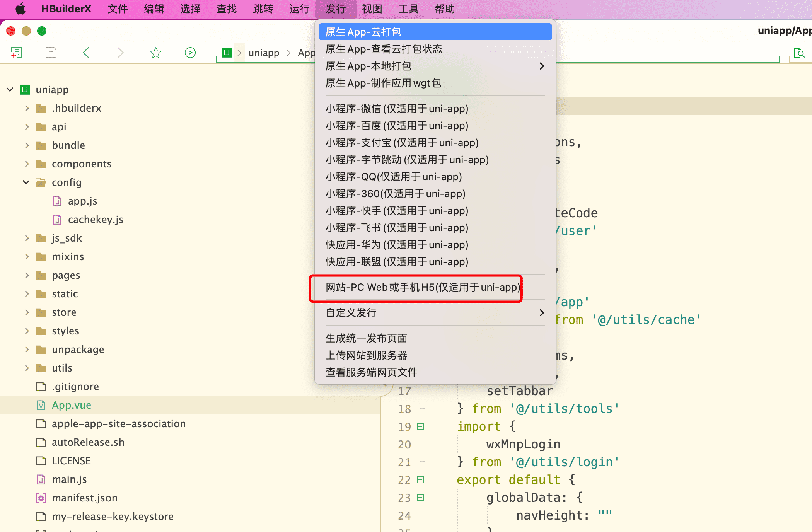
Task: Select 小程序-QQ publish option
Action: pyautogui.click(x=435, y=177)
